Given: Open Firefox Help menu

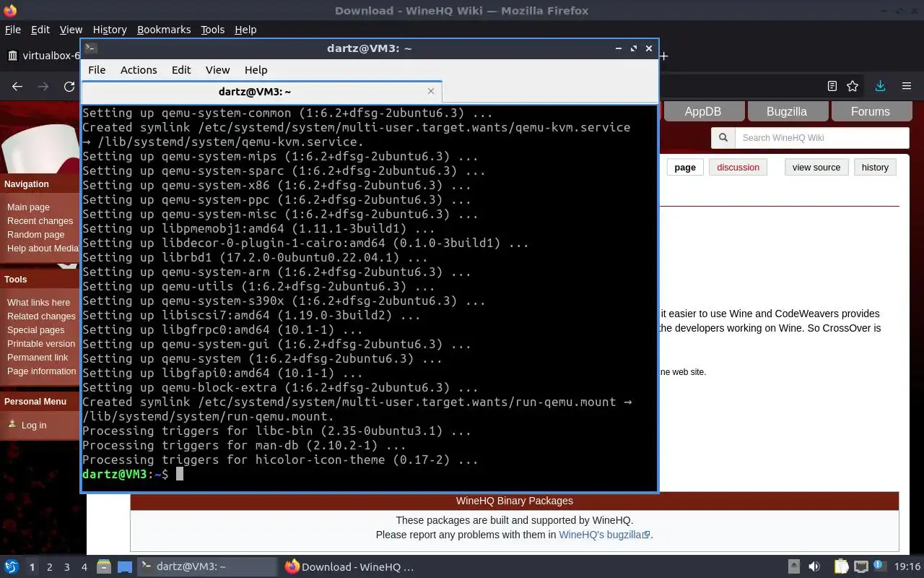Looking at the screenshot, I should tap(245, 30).
